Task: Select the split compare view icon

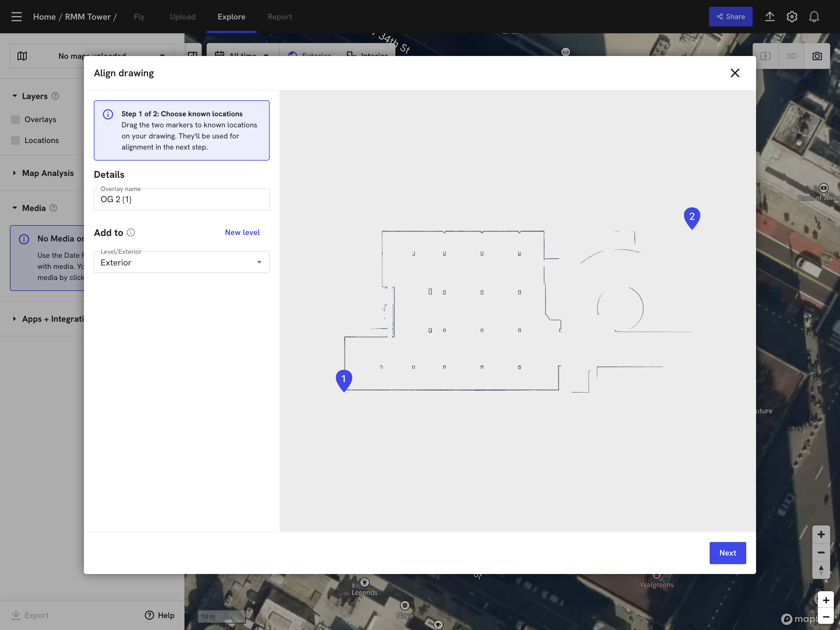Action: click(766, 55)
